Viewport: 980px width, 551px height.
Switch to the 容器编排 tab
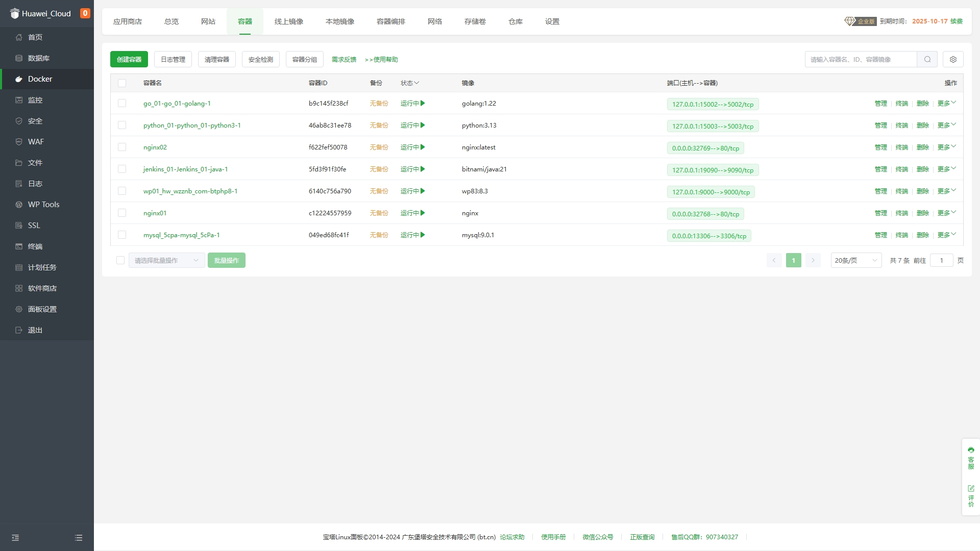coord(391,21)
